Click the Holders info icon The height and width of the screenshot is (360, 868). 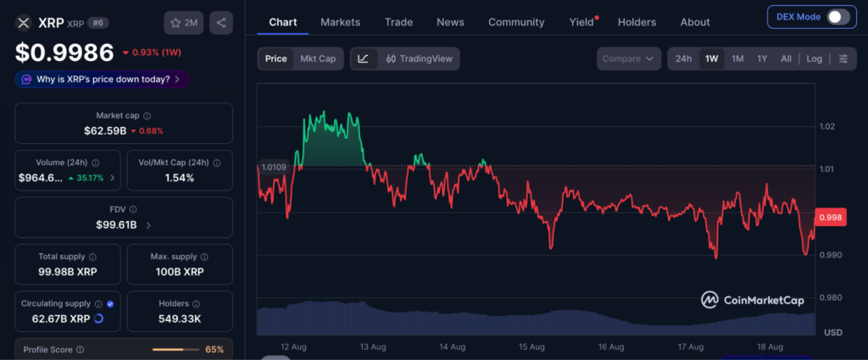click(197, 303)
